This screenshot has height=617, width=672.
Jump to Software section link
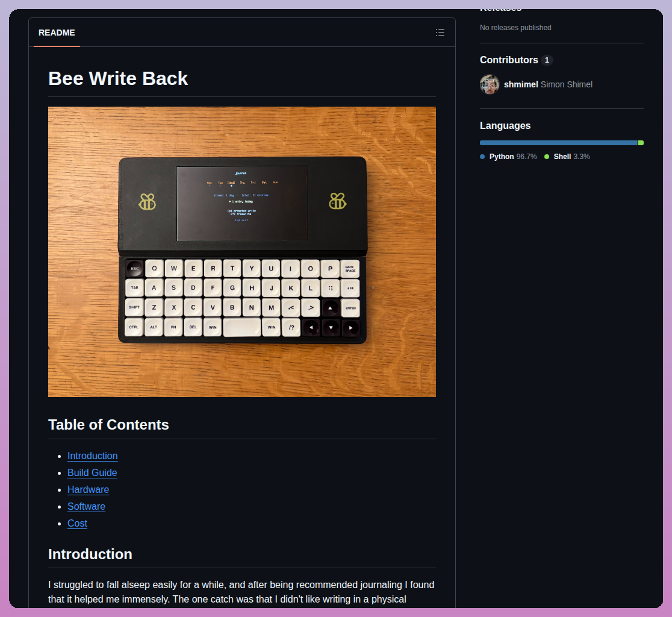point(86,506)
